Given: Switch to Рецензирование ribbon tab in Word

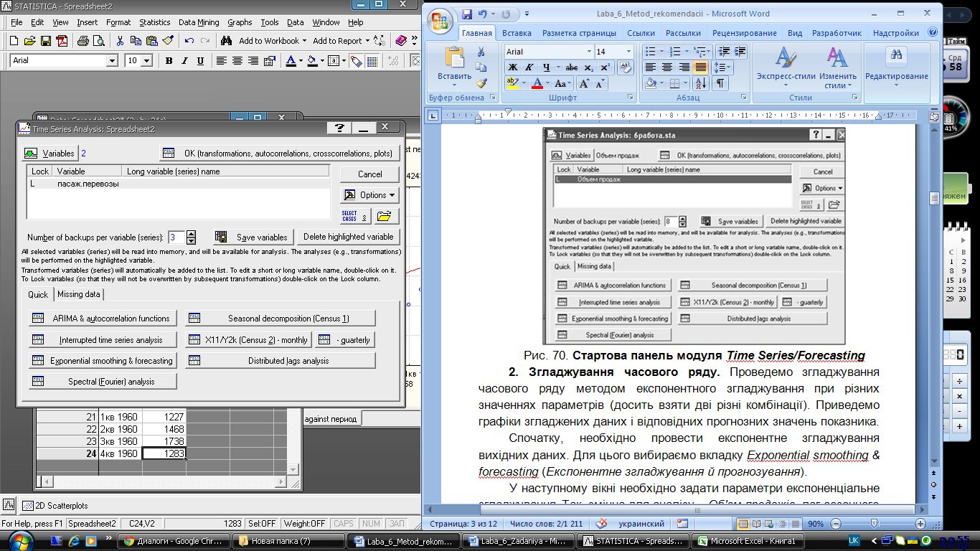Looking at the screenshot, I should coord(744,33).
